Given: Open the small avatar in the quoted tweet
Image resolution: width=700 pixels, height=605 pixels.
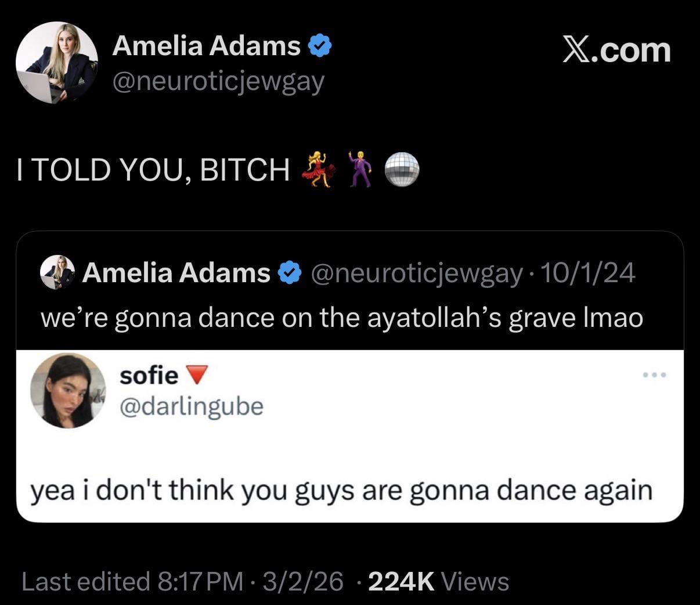Looking at the screenshot, I should click(x=57, y=272).
